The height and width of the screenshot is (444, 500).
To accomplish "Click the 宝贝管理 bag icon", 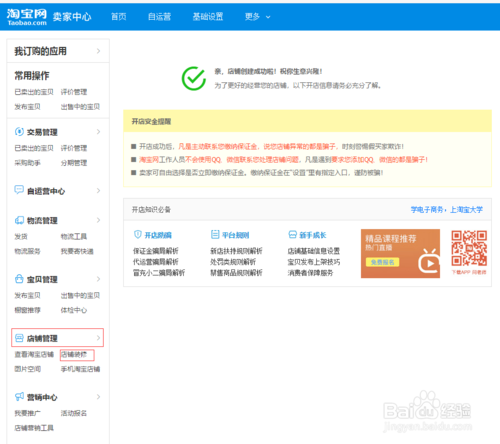I will (x=19, y=279).
